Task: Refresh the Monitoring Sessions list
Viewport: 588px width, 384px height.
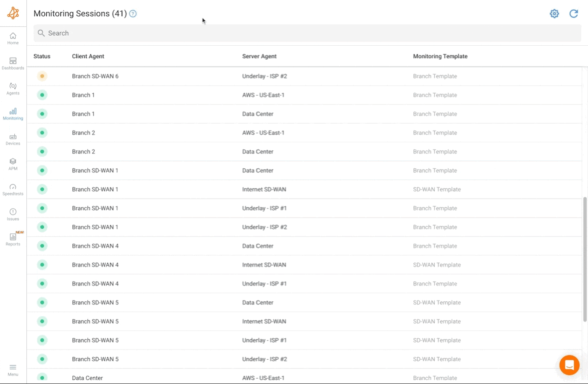Action: click(x=574, y=13)
